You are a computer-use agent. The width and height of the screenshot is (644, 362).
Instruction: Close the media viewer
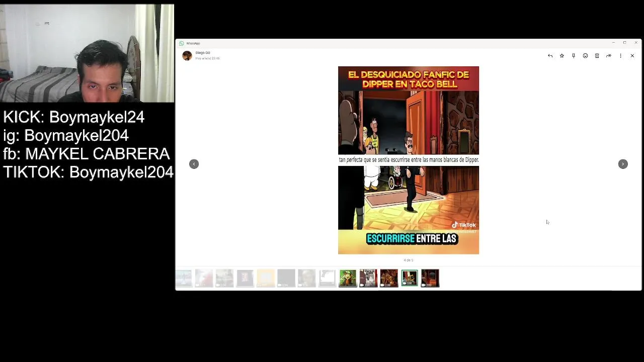tap(632, 56)
